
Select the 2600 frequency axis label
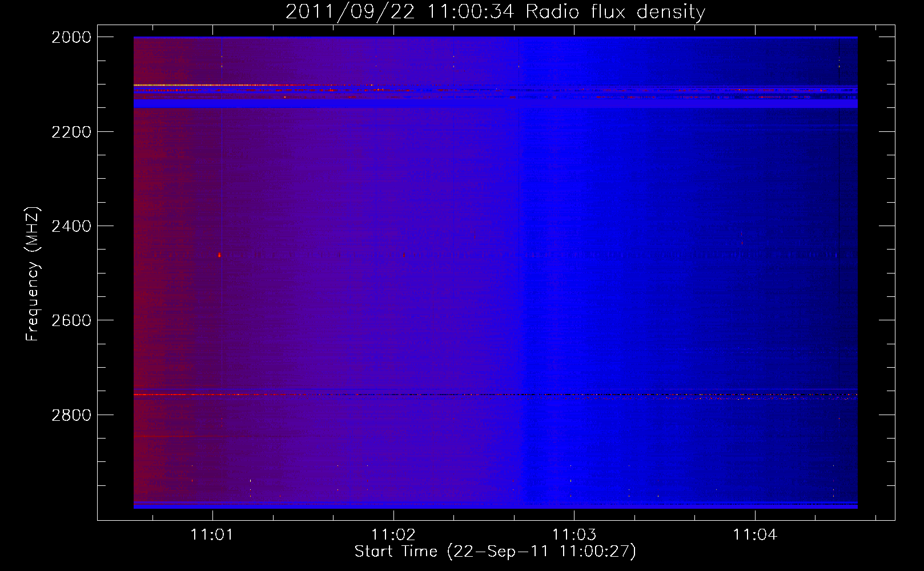click(x=71, y=320)
